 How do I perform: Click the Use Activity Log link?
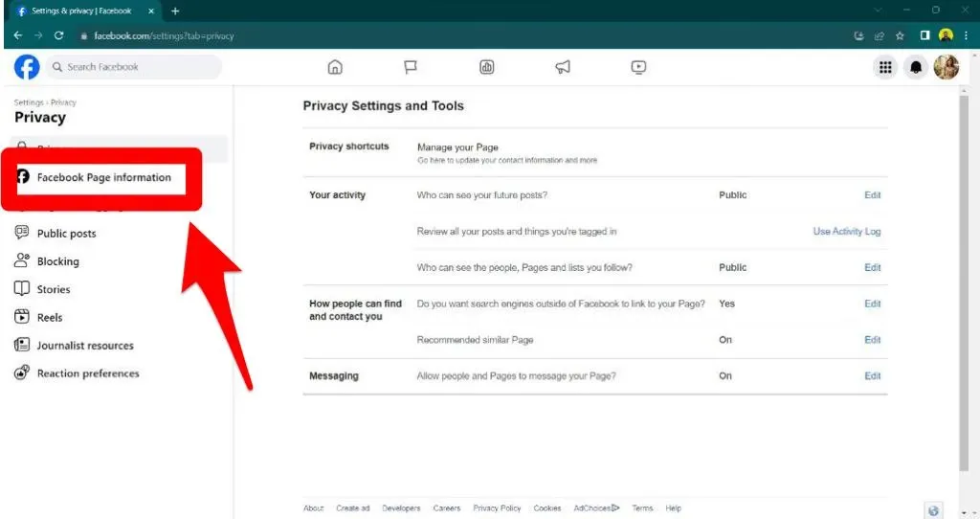pyautogui.click(x=846, y=232)
